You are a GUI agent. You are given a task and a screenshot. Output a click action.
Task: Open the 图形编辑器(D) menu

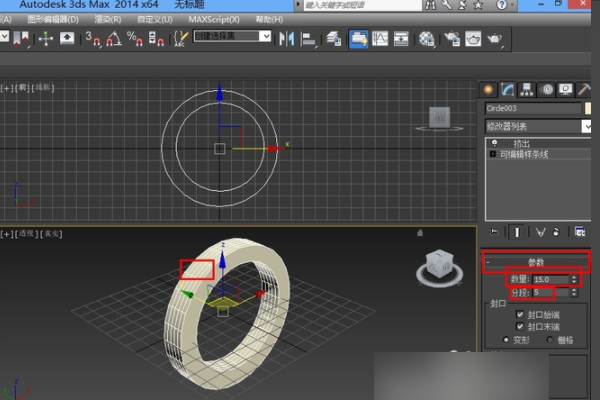pos(53,20)
